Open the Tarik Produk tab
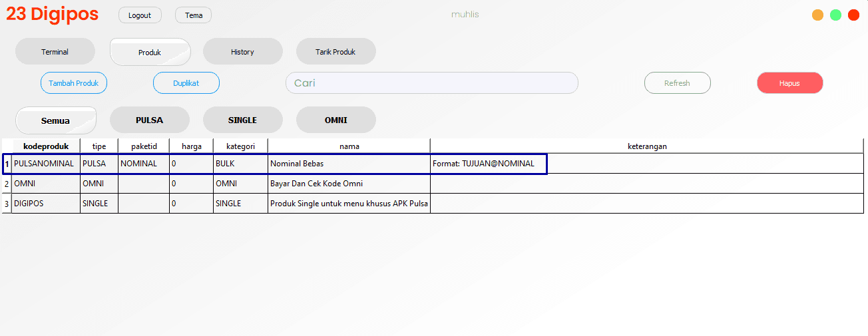Viewport: 868px width, 336px height. coord(335,52)
